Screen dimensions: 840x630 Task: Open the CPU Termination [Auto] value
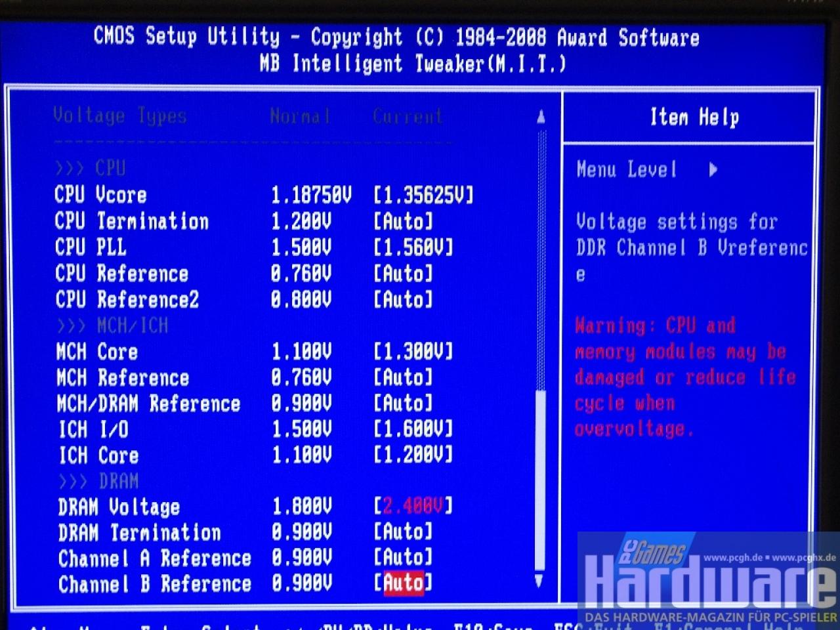pyautogui.click(x=403, y=221)
